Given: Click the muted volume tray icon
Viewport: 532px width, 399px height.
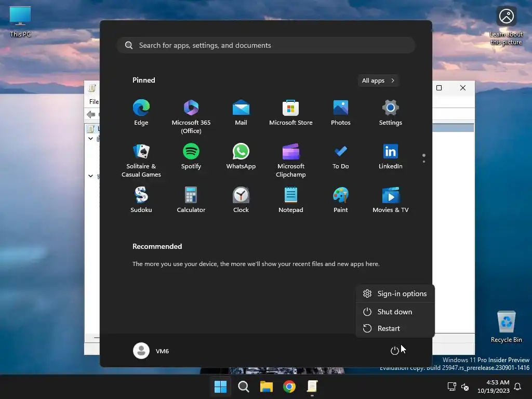Looking at the screenshot, I should (x=465, y=387).
